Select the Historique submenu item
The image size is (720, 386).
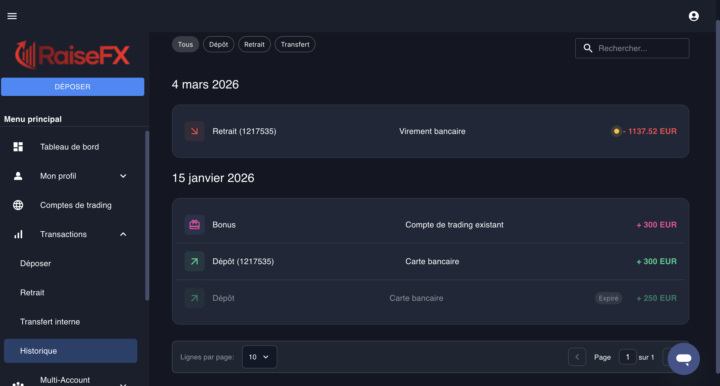click(71, 351)
